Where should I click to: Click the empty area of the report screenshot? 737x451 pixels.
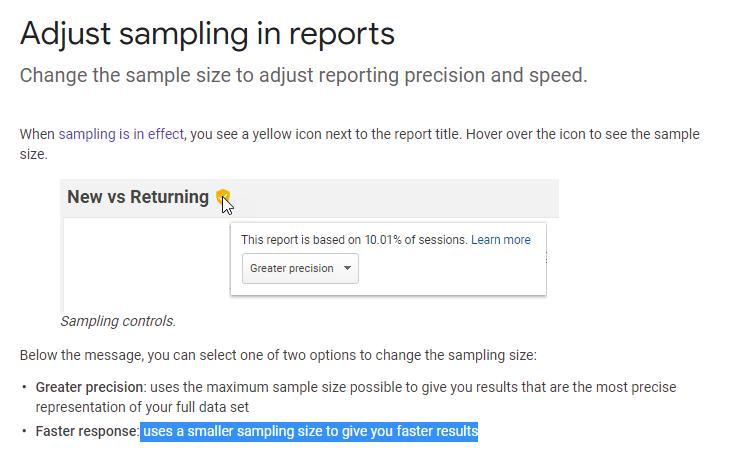pyautogui.click(x=146, y=263)
